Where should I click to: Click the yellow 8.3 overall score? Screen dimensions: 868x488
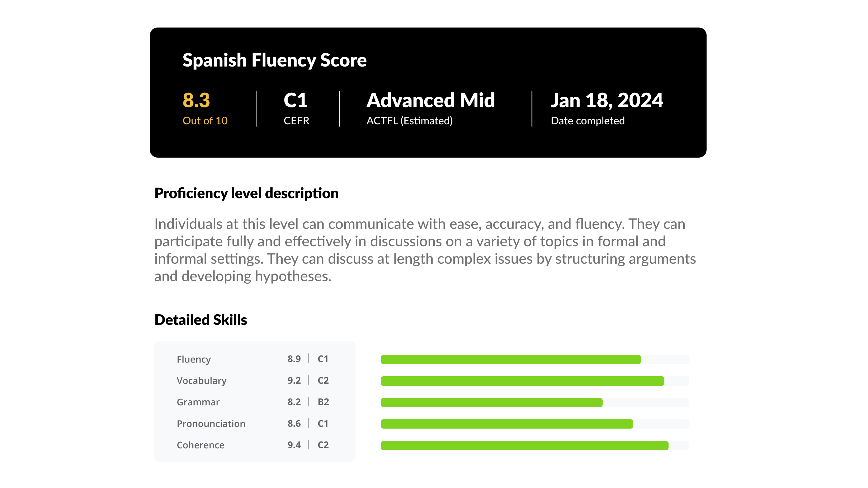tap(196, 100)
